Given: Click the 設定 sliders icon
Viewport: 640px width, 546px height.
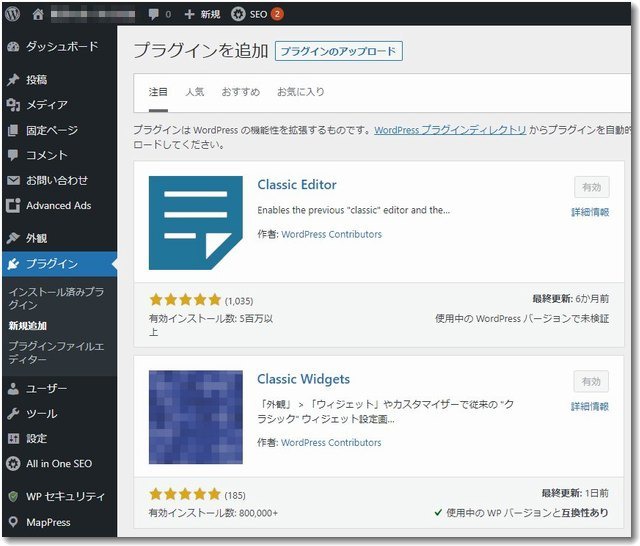Looking at the screenshot, I should pos(13,439).
